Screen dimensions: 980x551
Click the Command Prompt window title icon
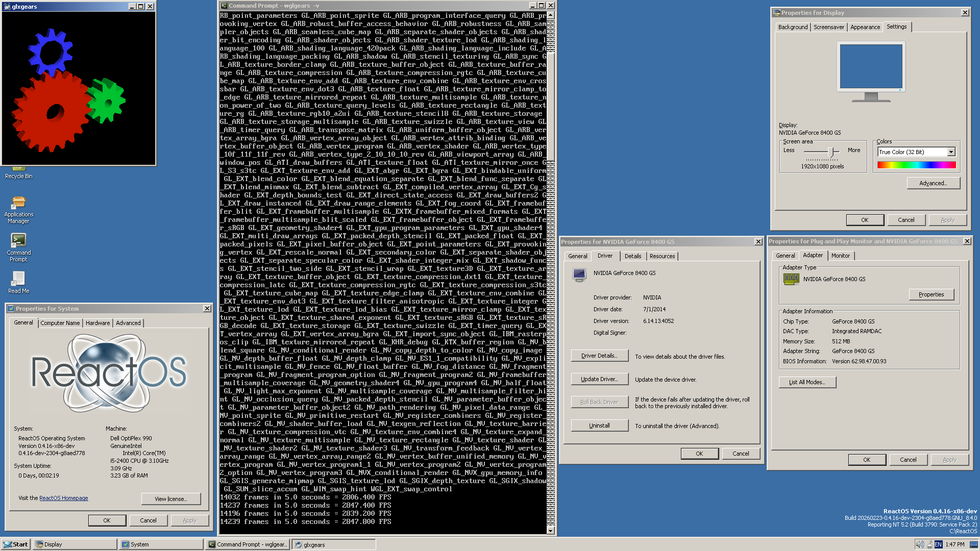pyautogui.click(x=224, y=6)
